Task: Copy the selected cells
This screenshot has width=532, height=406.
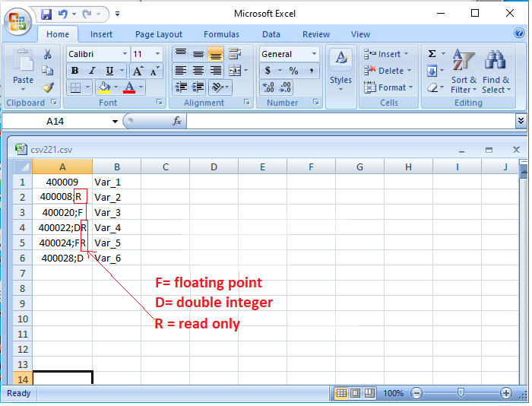Action: tap(47, 71)
